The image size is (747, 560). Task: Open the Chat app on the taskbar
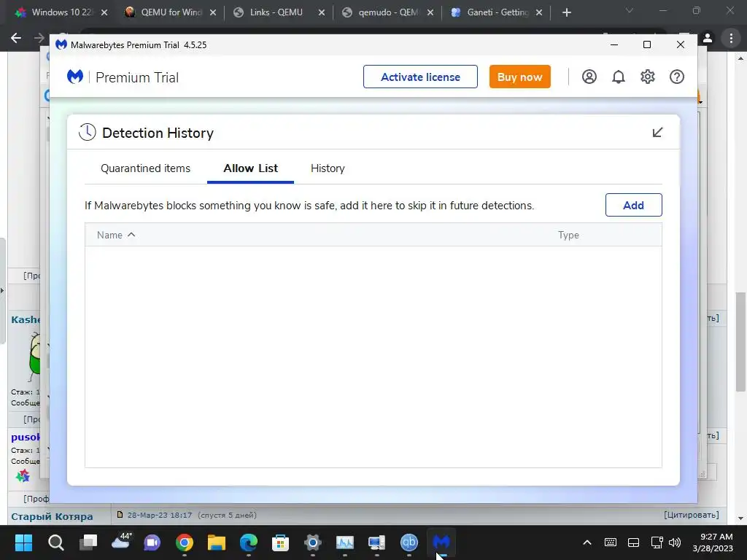click(x=152, y=542)
